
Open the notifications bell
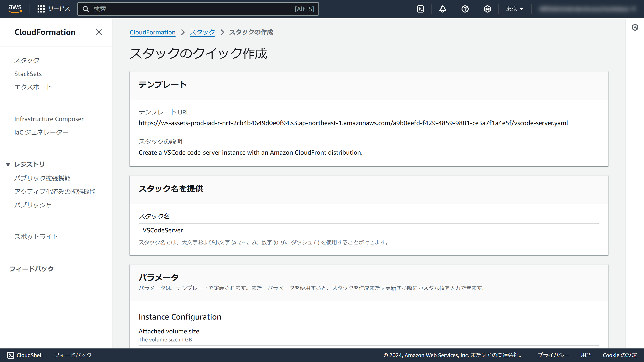coord(443,9)
